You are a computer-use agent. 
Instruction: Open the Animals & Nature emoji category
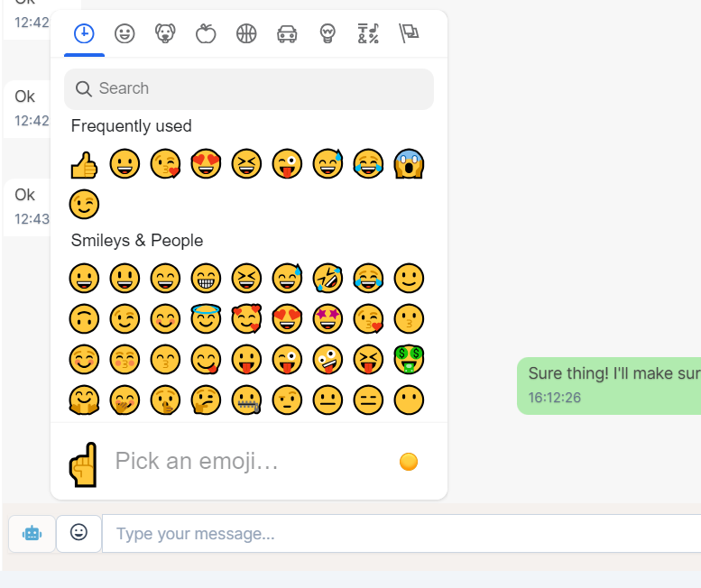pyautogui.click(x=165, y=34)
